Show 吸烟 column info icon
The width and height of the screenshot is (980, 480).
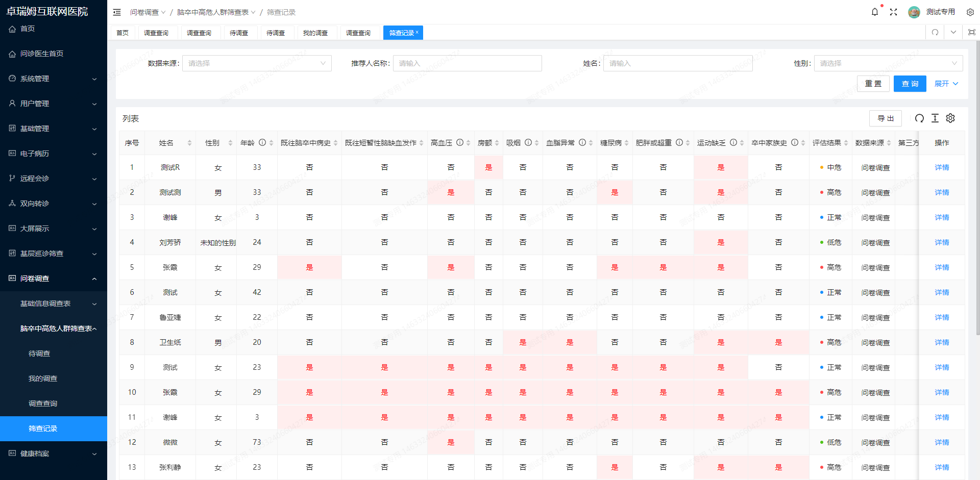click(x=528, y=143)
